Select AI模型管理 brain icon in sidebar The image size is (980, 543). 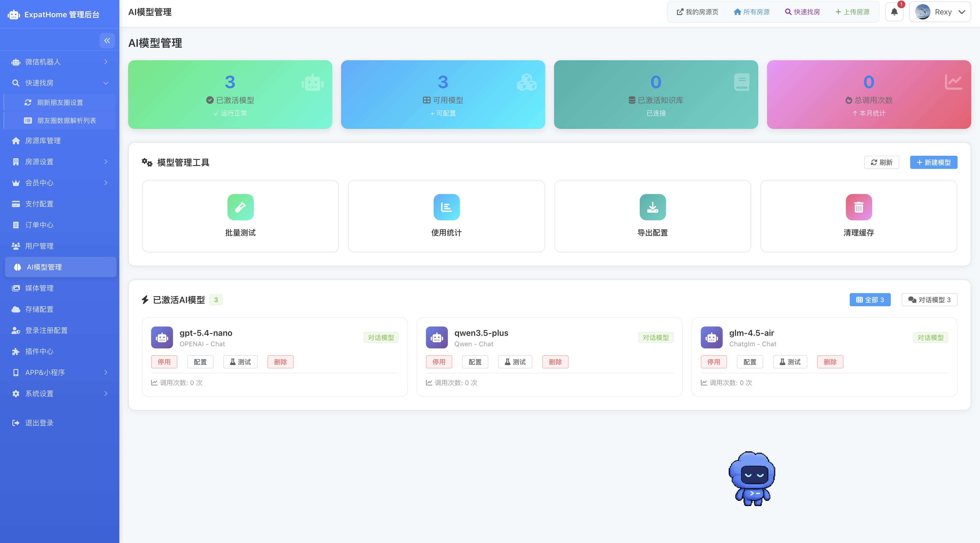(x=18, y=267)
